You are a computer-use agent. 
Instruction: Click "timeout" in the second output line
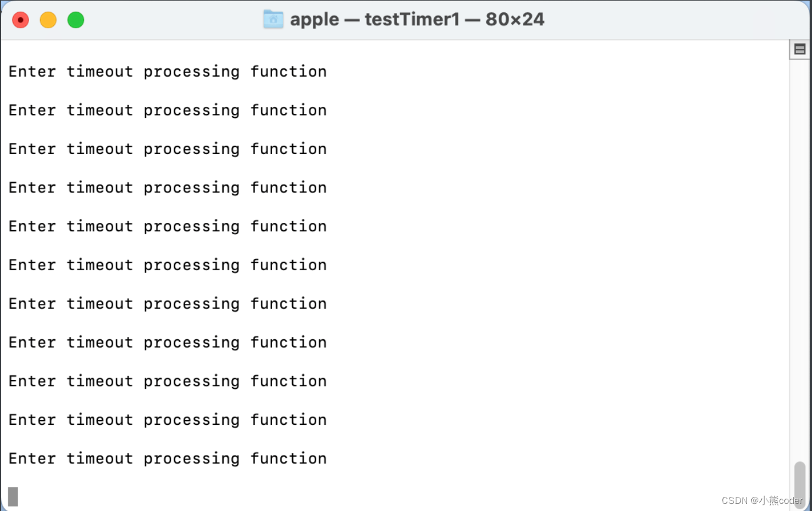(x=100, y=110)
